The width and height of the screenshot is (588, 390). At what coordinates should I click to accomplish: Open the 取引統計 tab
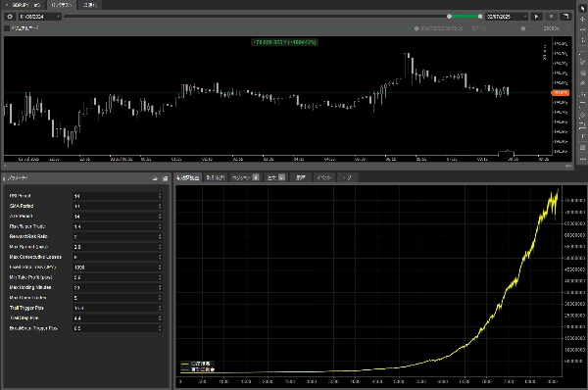pyautogui.click(x=216, y=177)
